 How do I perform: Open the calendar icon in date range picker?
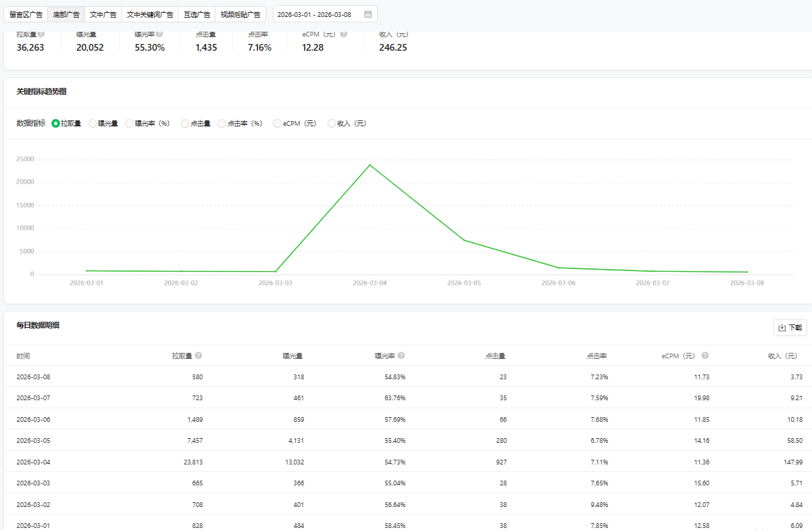tap(367, 14)
